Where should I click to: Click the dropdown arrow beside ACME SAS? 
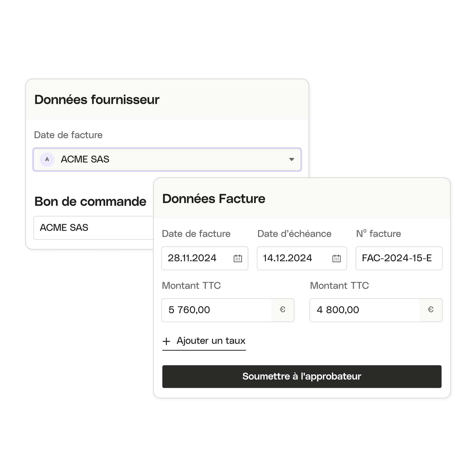pos(291,159)
